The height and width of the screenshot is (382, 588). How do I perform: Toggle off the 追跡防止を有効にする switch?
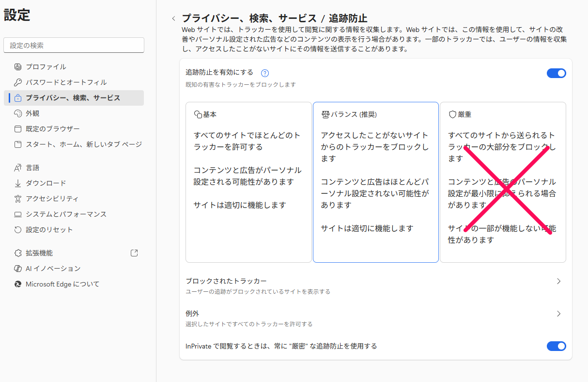(556, 73)
